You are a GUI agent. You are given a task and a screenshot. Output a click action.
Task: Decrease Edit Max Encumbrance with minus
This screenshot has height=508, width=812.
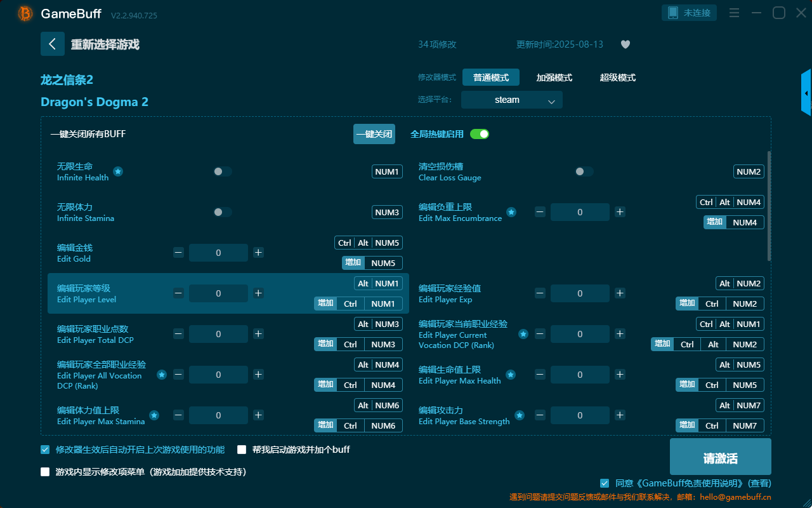click(540, 212)
